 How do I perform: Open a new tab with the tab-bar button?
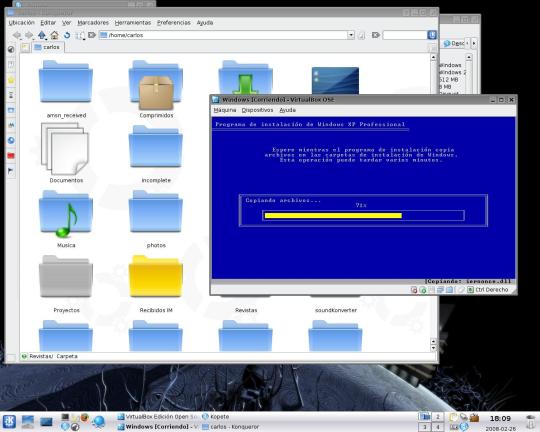(25, 47)
